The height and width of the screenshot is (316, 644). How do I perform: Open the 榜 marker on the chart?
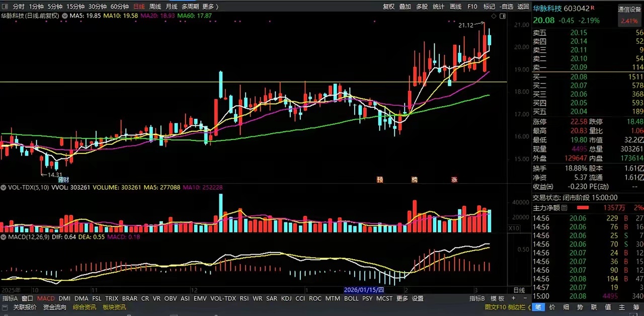coord(415,179)
